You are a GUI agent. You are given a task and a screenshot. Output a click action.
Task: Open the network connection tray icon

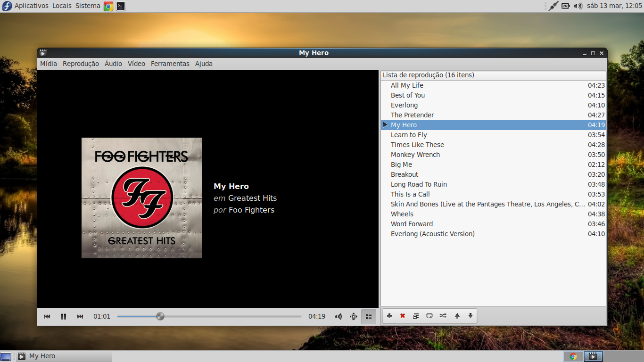553,6
